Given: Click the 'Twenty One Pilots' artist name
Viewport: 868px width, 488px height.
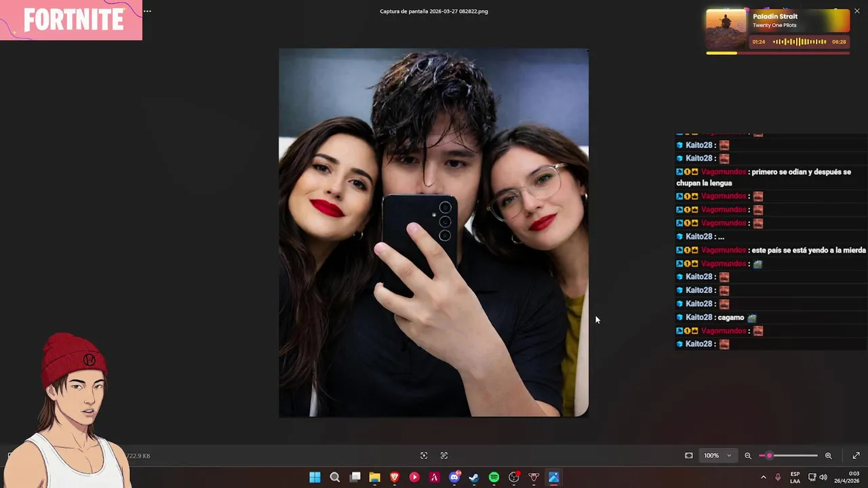Looking at the screenshot, I should pos(774,25).
